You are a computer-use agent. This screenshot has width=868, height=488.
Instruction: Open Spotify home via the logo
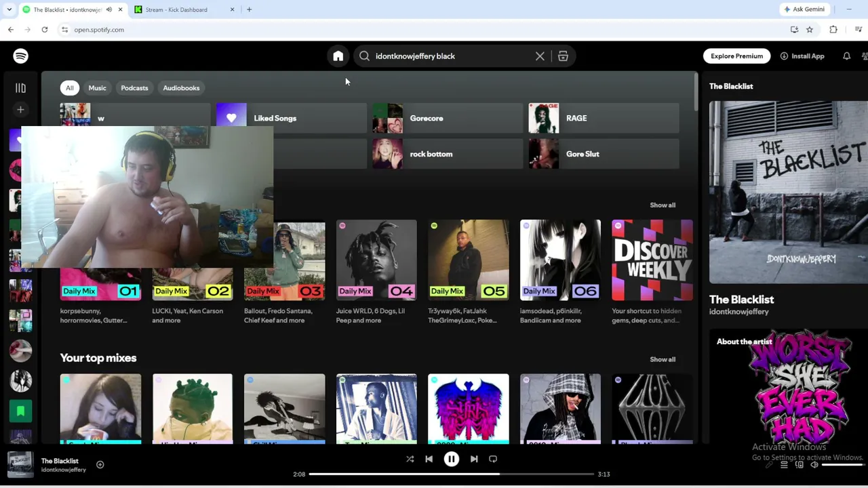pos(20,56)
